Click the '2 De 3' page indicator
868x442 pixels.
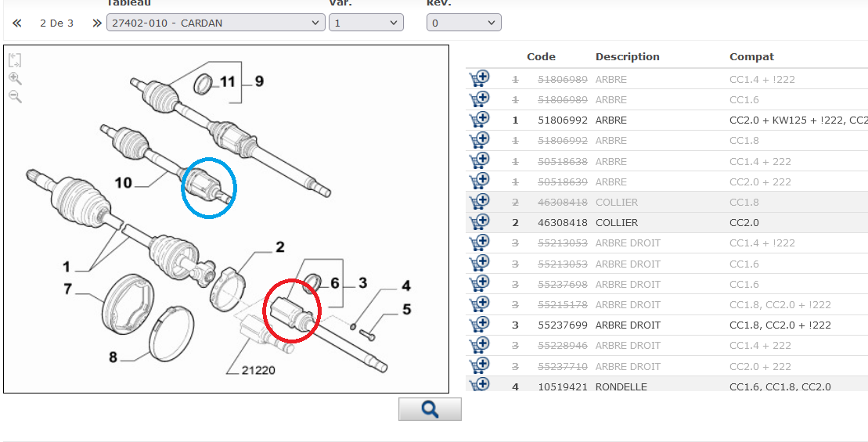(x=56, y=23)
